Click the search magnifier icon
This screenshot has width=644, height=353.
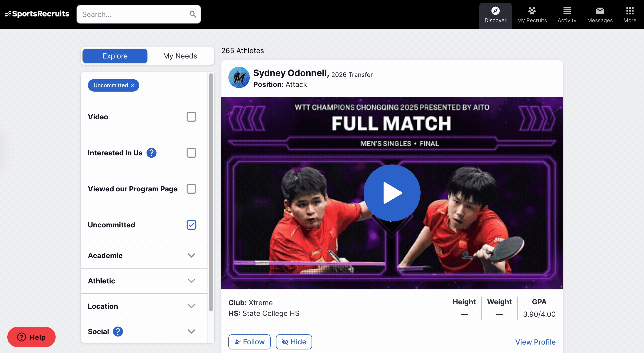pyautogui.click(x=193, y=14)
